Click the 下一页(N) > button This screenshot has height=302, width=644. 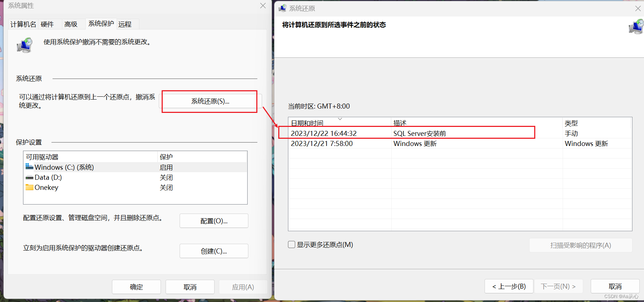tap(558, 286)
